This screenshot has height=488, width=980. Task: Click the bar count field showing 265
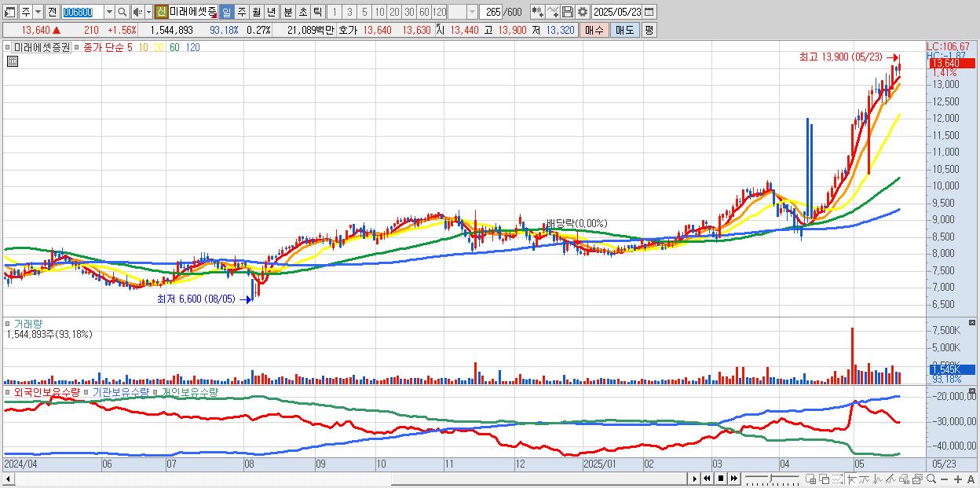pos(492,12)
